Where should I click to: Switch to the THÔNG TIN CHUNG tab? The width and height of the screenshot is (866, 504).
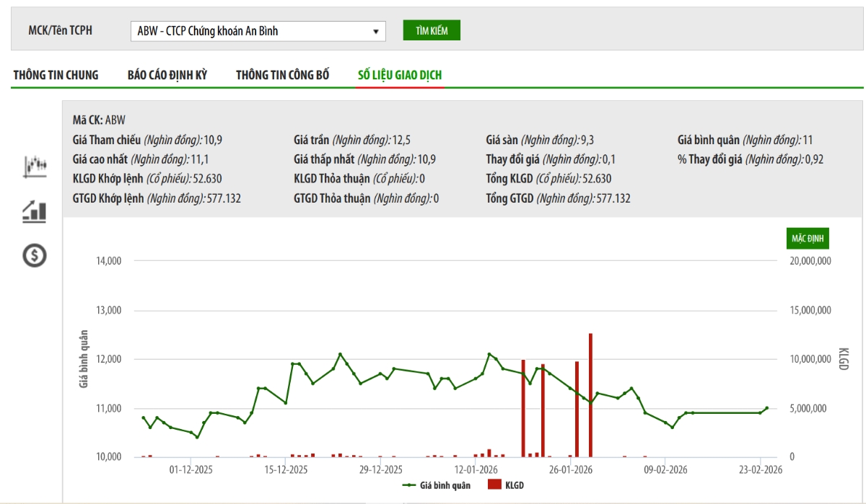coord(56,75)
